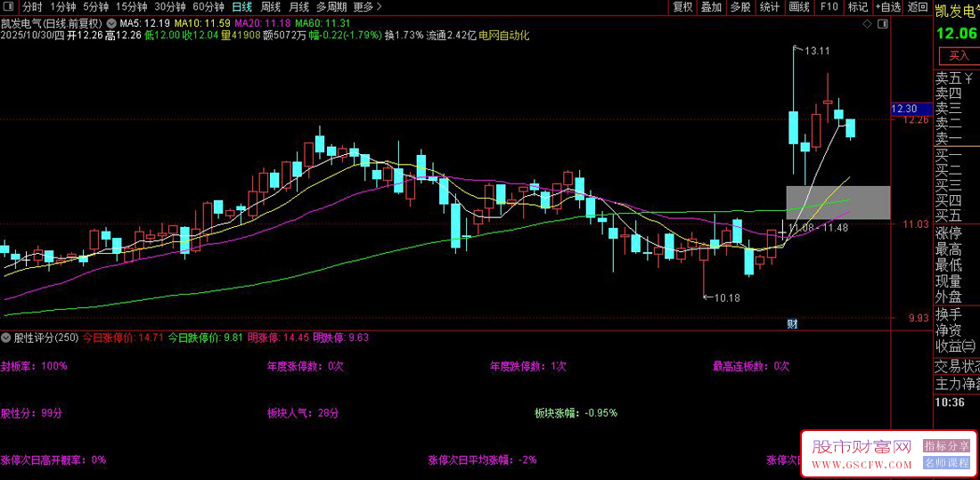The width and height of the screenshot is (980, 480).
Task: Click the gray gap zone labeled 11.08 - 11.48
Action: (x=837, y=202)
